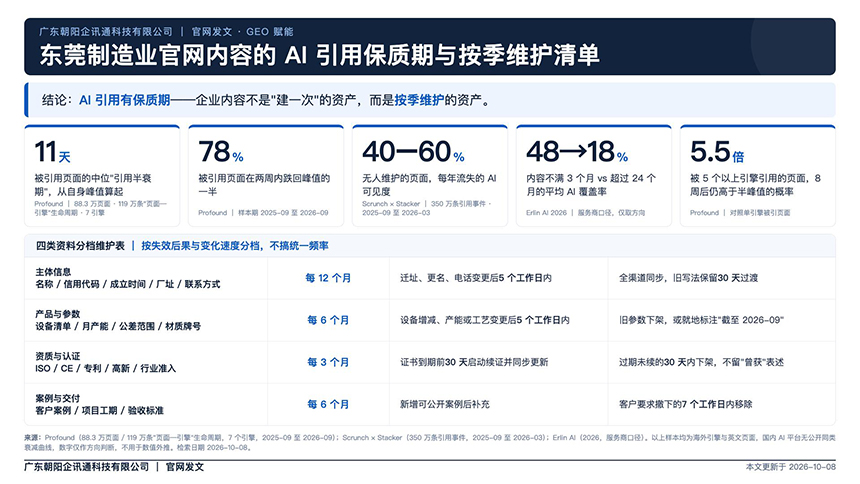Click highlighted phrase 'AI 引用有保质期'
The width and height of the screenshot is (860, 484).
coord(125,100)
